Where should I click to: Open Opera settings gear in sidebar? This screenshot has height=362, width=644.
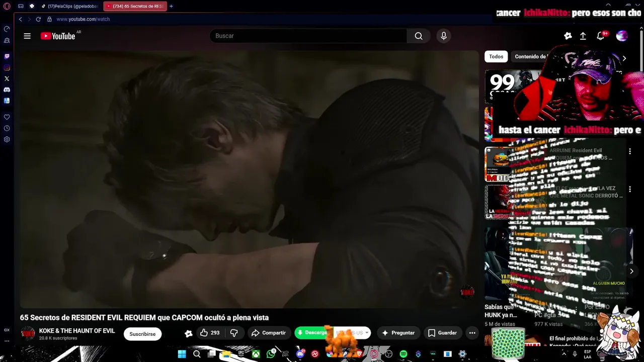[x=7, y=139]
